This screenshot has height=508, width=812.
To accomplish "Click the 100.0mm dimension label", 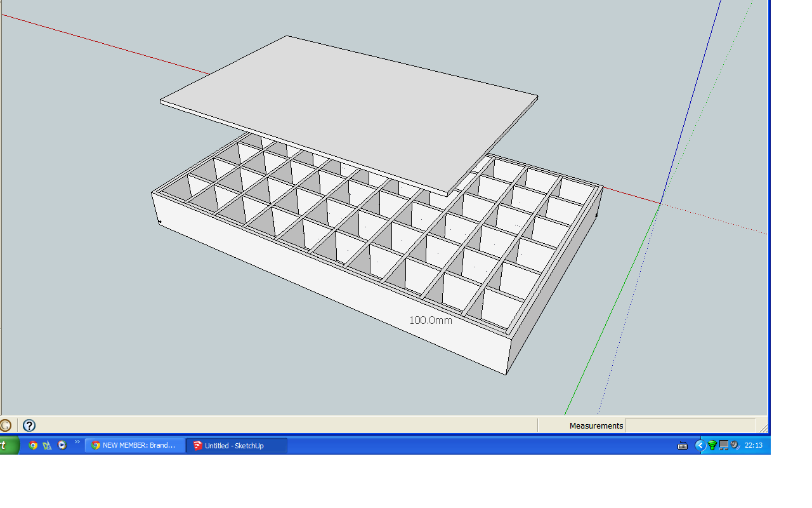I will 431,320.
